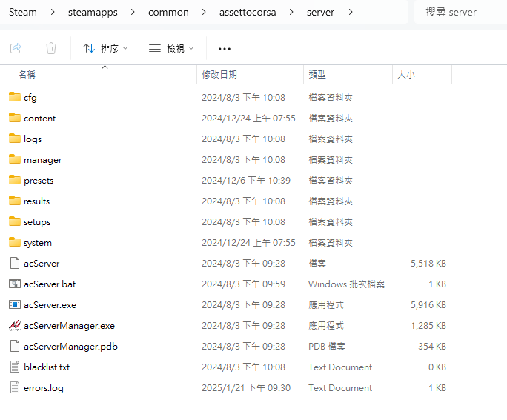Viewport: 507px width, 420px height.
Task: Go to Steam in the breadcrumb path
Action: [x=23, y=13]
